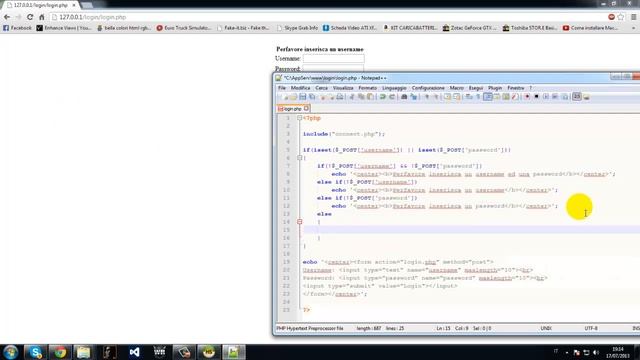Open the Skype Grab Info bookmark
This screenshot has height=360, width=640.
(297, 28)
